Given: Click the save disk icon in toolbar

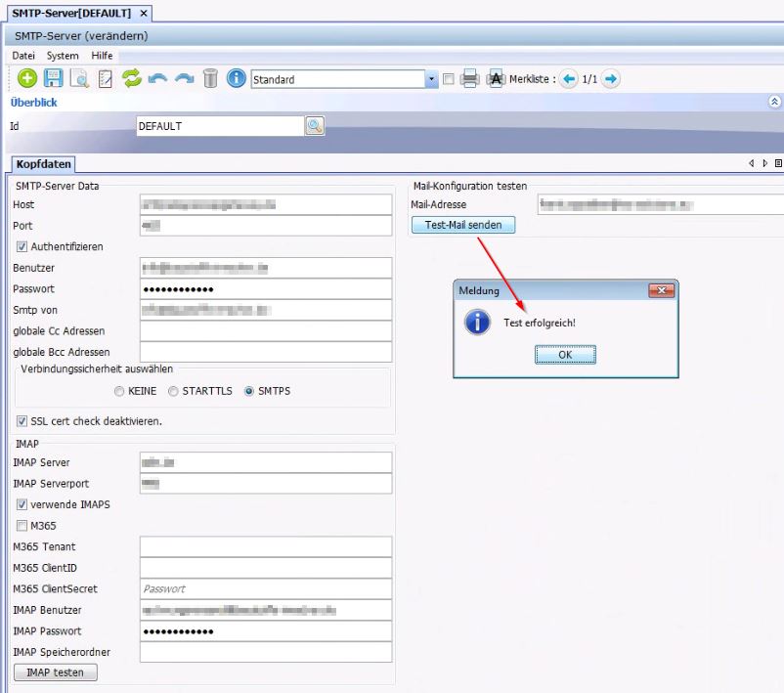Looking at the screenshot, I should tap(54, 79).
